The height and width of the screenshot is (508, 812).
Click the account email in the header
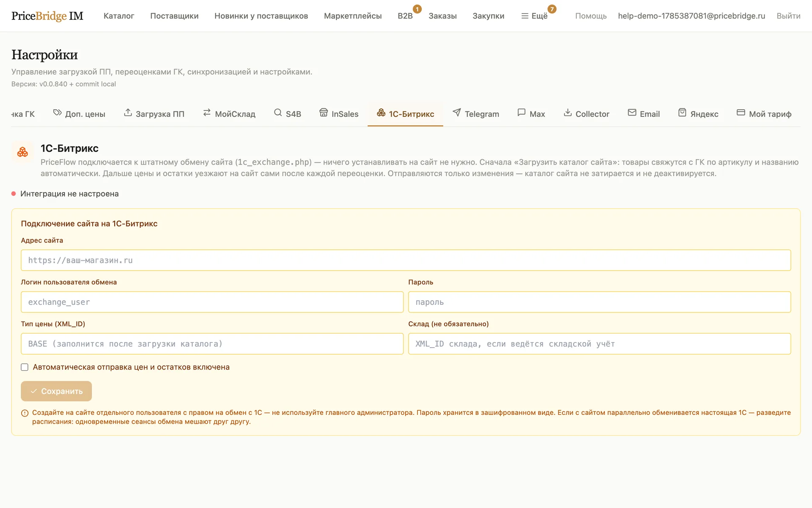pyautogui.click(x=691, y=16)
